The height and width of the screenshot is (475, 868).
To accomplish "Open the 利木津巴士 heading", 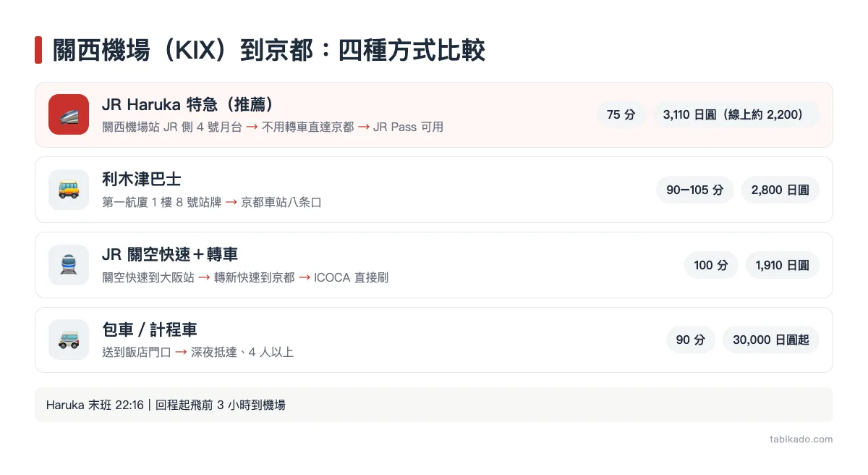I will coord(136,179).
